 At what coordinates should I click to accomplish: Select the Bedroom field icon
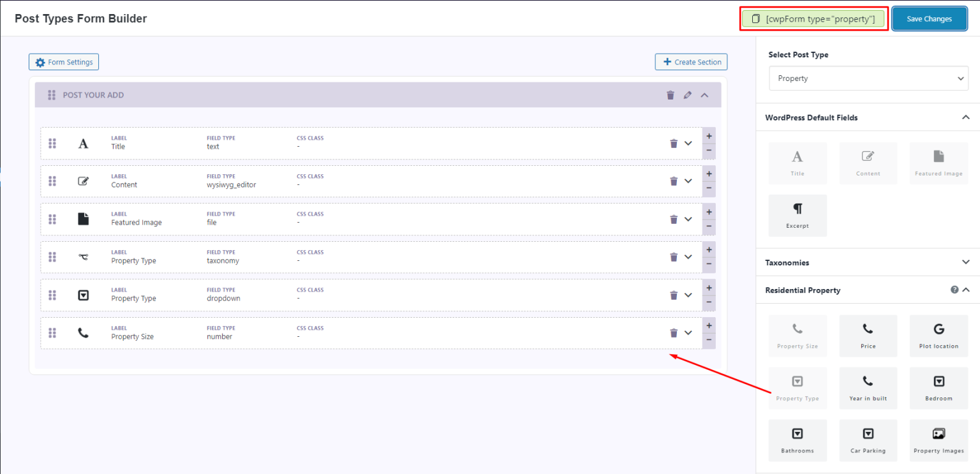pos(938,388)
